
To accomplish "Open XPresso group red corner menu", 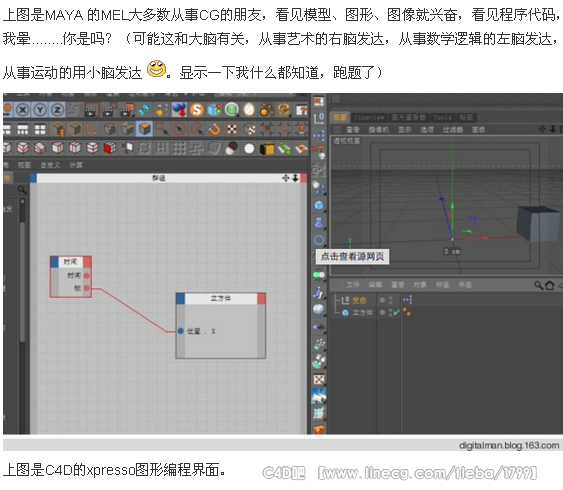I will (x=303, y=178).
